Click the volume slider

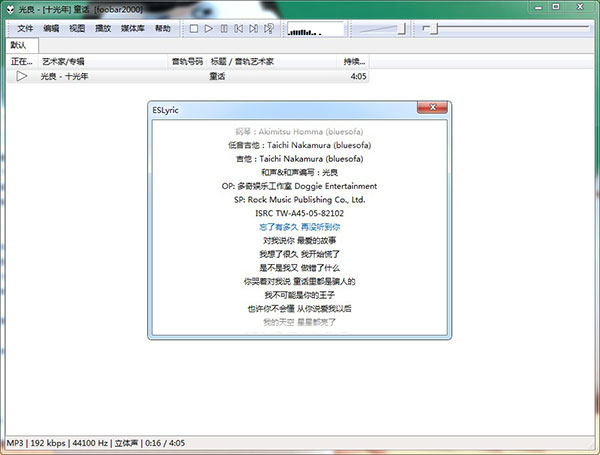tap(382, 29)
